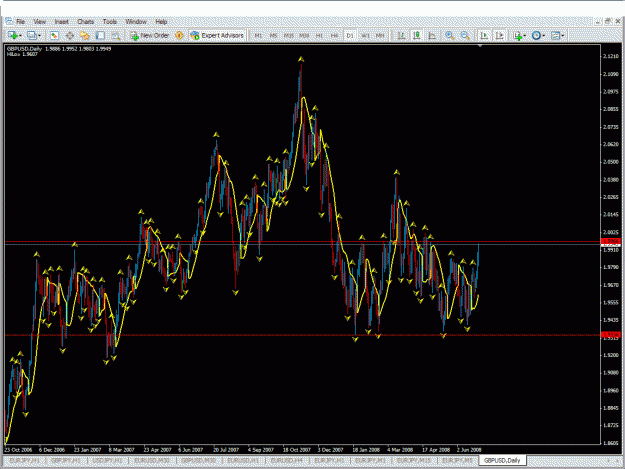Open the Indicators list icon
This screenshot has height=469, width=625.
[x=517, y=35]
